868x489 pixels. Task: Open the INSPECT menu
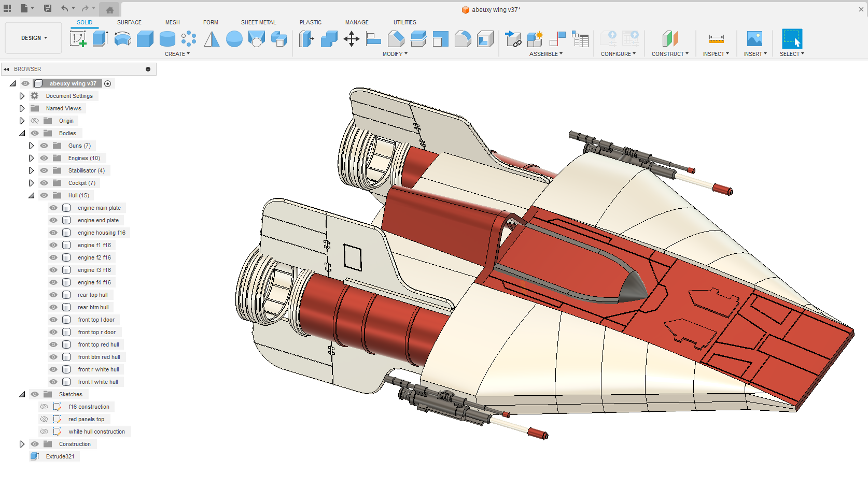tap(716, 54)
